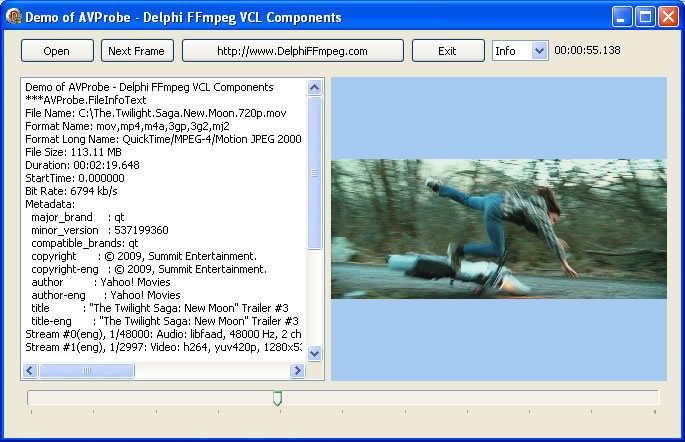Screen dimensions: 685x442
Task: Click the vertical scrollbar thumb
Action: (314, 173)
